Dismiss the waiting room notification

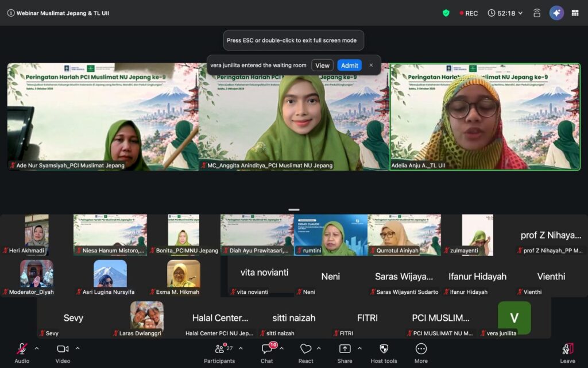click(x=371, y=66)
